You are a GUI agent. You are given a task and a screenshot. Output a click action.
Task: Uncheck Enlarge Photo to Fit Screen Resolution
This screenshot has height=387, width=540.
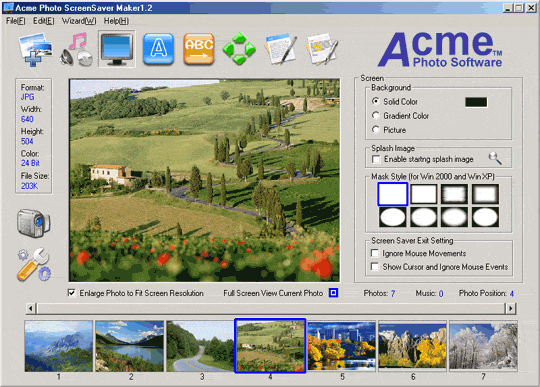tap(71, 293)
